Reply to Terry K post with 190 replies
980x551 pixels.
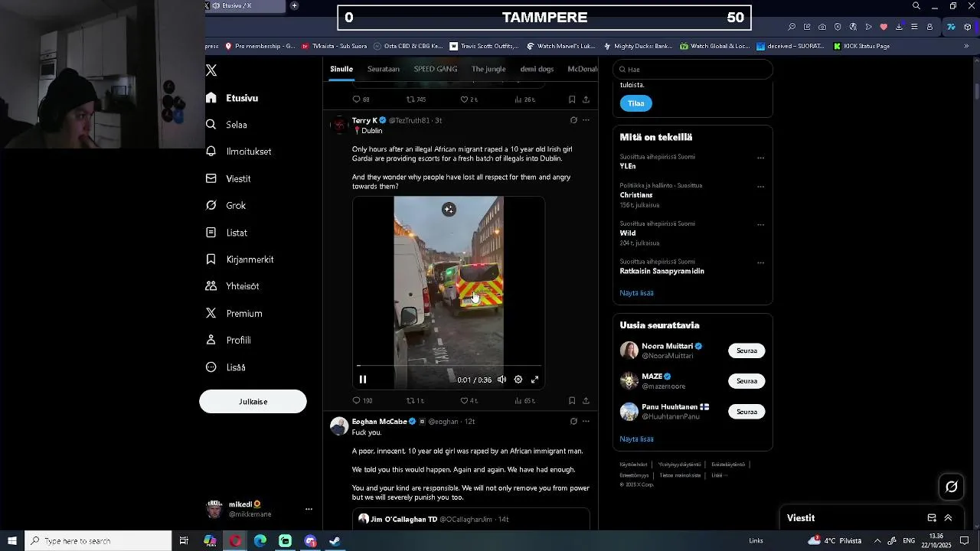click(362, 400)
